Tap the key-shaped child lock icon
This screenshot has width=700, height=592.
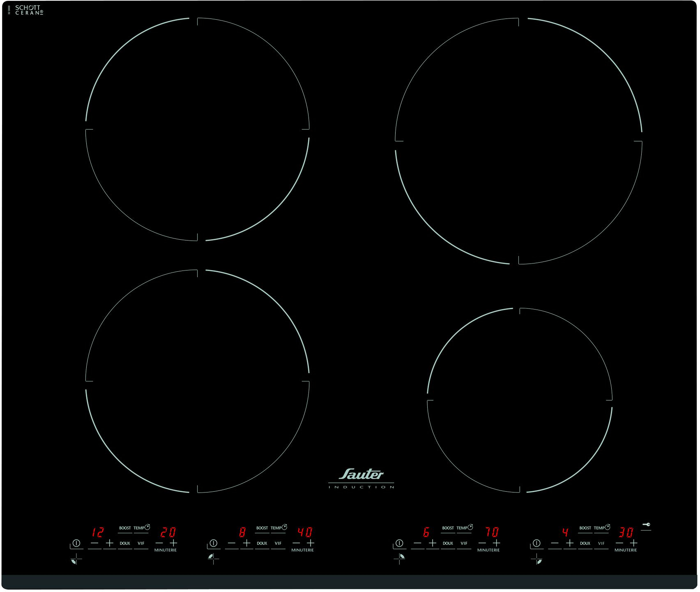point(646,525)
